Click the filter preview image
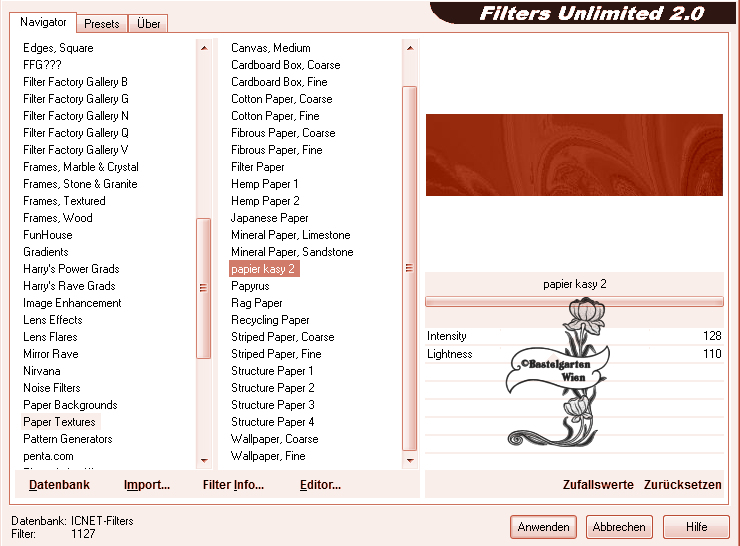Viewport: 740px width, 546px height. (x=574, y=155)
